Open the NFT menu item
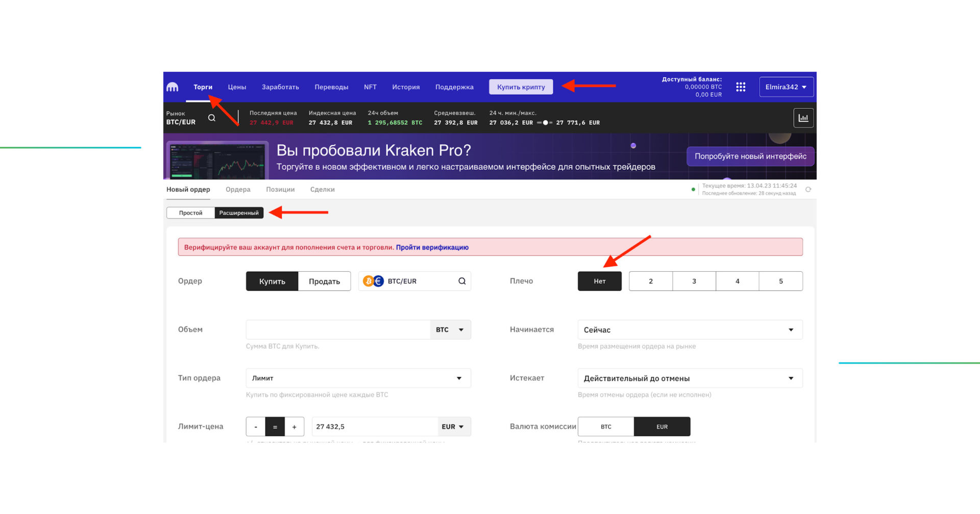Viewport: 980px width, 514px height. pyautogui.click(x=370, y=87)
